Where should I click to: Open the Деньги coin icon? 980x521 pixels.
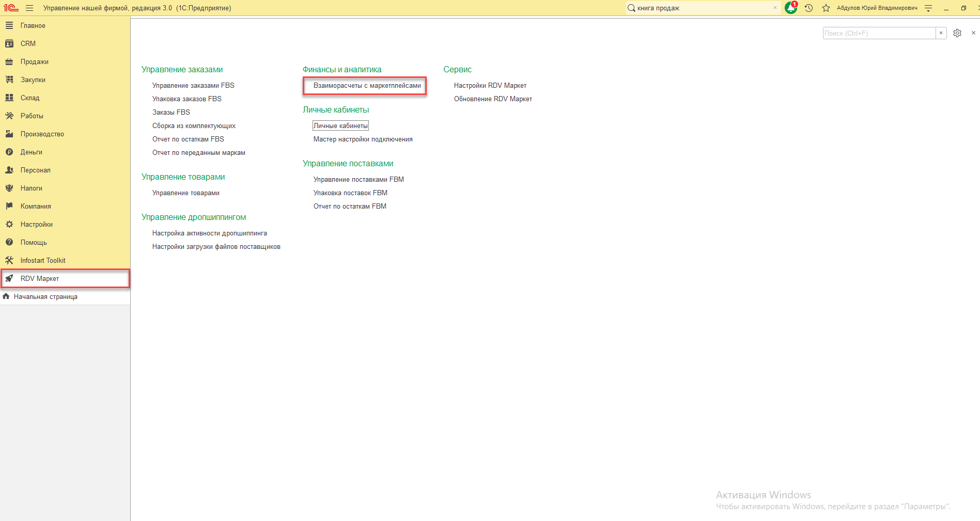[x=9, y=152]
